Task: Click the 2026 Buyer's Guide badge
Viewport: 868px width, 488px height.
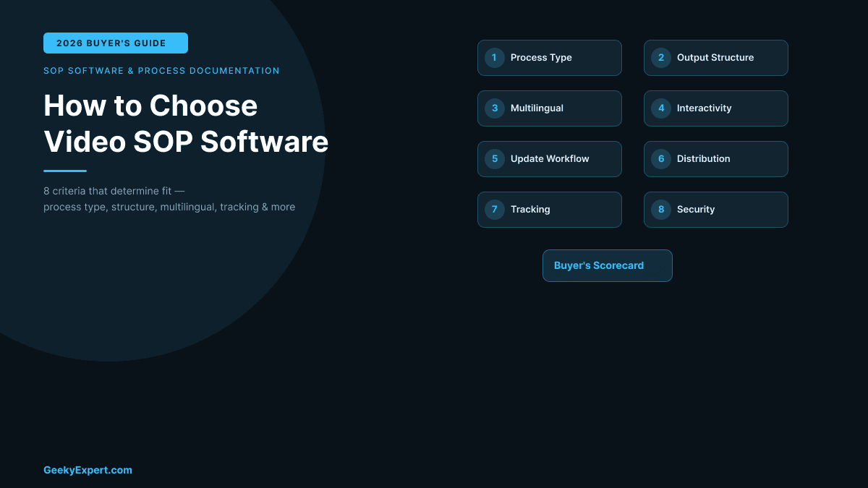Action: 116,43
